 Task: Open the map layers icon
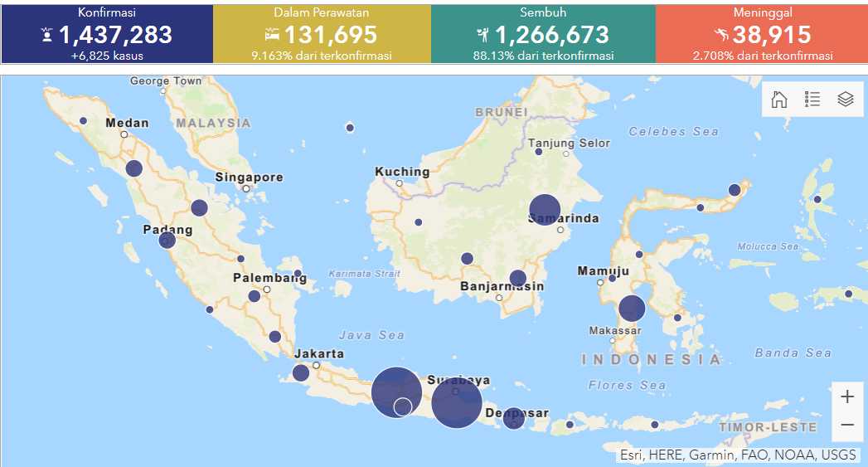point(845,100)
